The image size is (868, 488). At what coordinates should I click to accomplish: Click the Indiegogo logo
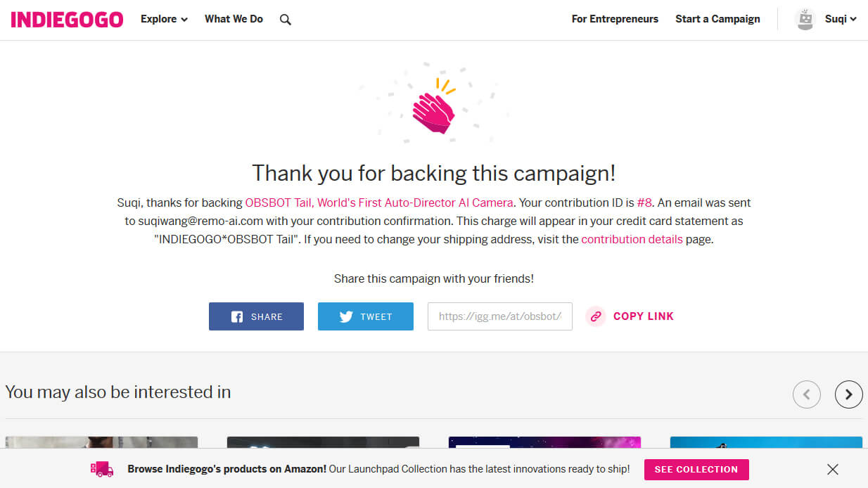67,19
